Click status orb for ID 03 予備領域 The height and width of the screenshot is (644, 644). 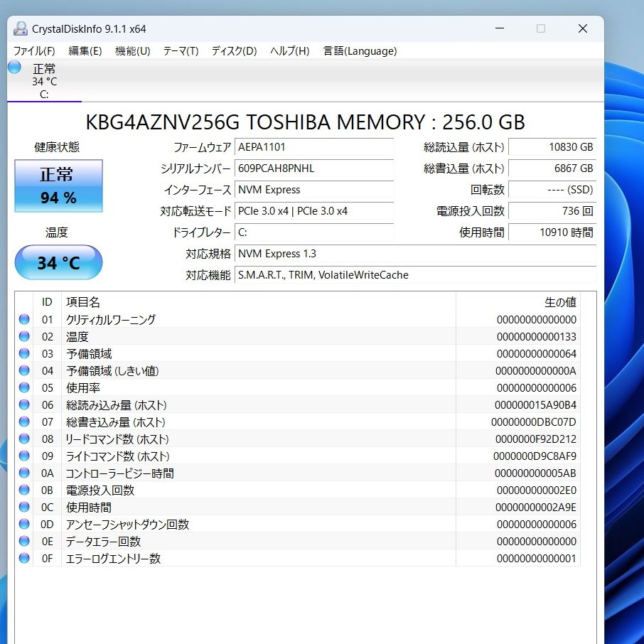pos(24,353)
